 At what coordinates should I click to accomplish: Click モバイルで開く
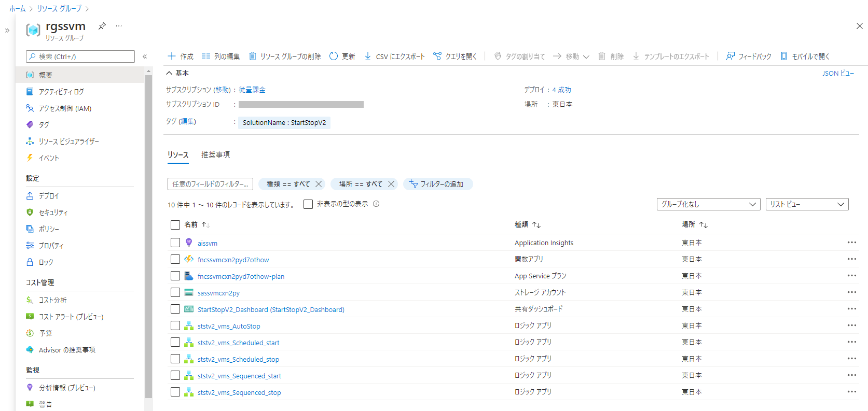805,56
